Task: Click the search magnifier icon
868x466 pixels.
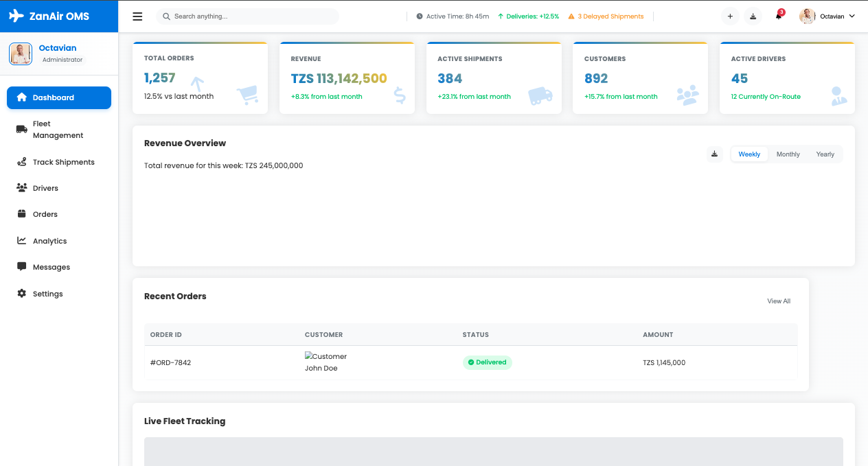Action: coord(166,16)
